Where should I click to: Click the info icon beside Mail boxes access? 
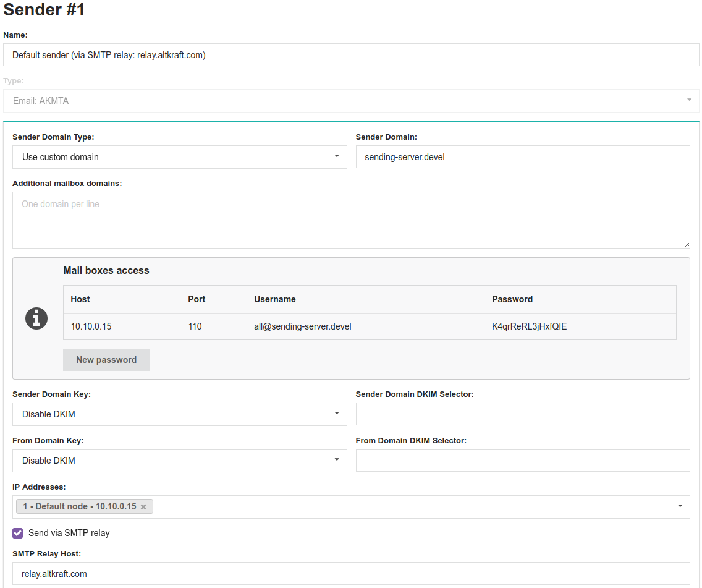(36, 318)
